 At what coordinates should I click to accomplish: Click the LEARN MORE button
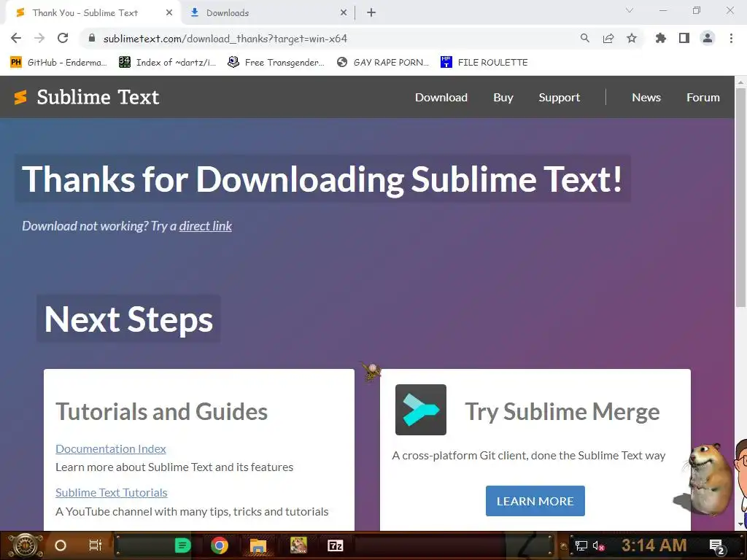(535, 501)
